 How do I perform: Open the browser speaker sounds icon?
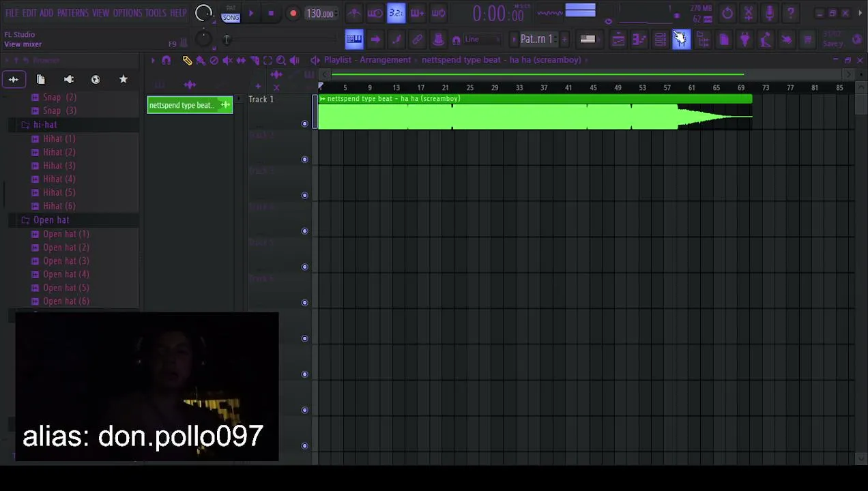coord(68,80)
